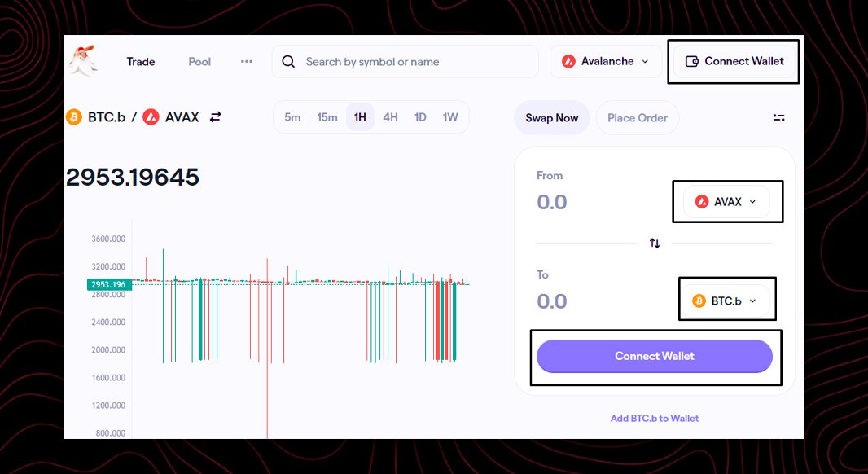Click the red AVAX pair icon
Viewport: 868px width, 474px height.
pyautogui.click(x=151, y=116)
